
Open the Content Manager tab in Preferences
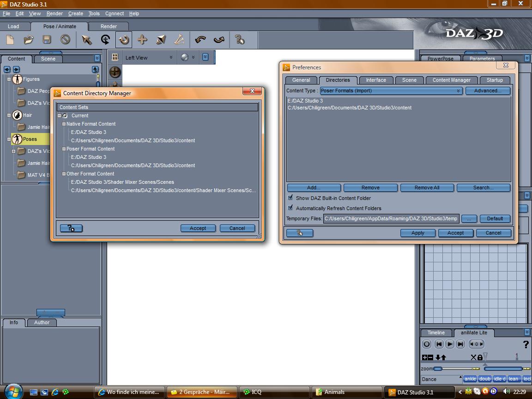451,80
